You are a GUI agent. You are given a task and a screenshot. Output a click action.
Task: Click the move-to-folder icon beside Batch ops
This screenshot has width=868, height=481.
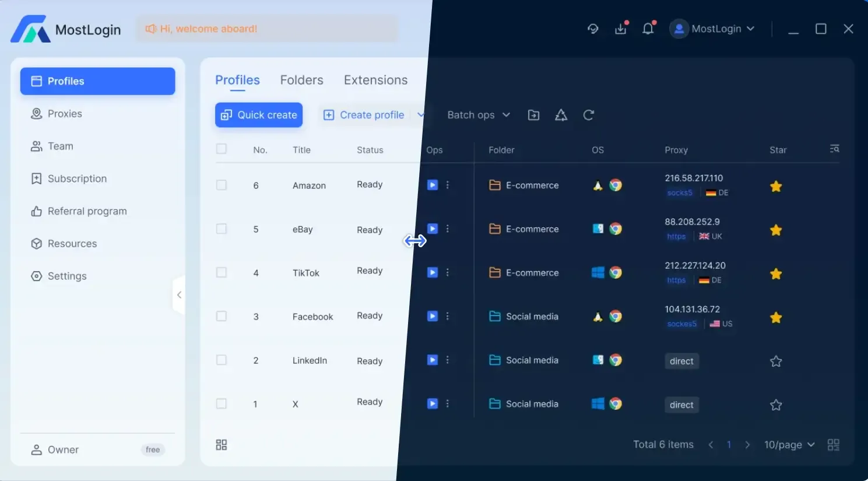pyautogui.click(x=533, y=115)
